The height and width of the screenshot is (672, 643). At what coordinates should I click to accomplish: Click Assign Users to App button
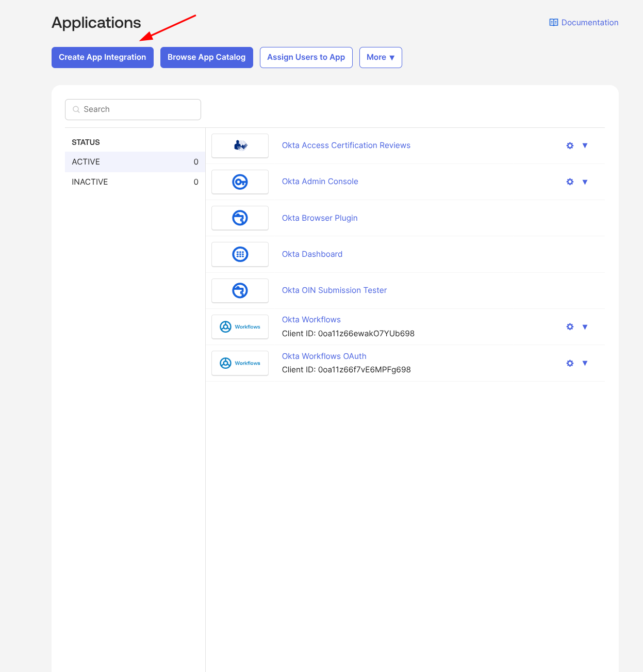coord(306,57)
